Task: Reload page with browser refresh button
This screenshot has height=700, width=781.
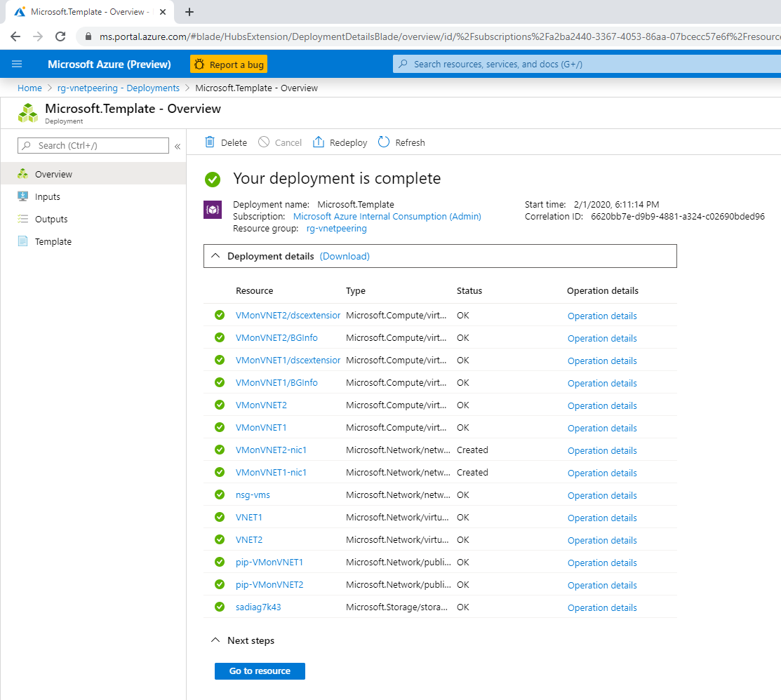Action: (60, 36)
